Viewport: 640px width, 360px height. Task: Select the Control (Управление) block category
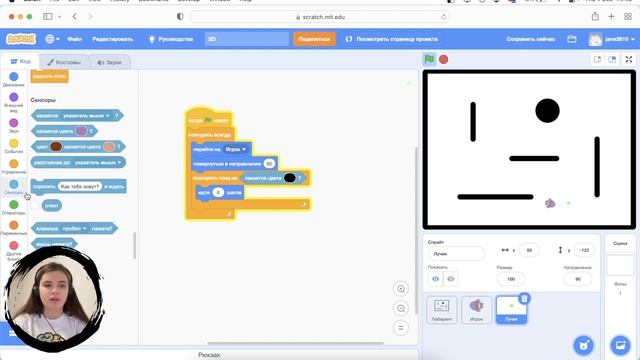click(x=13, y=167)
